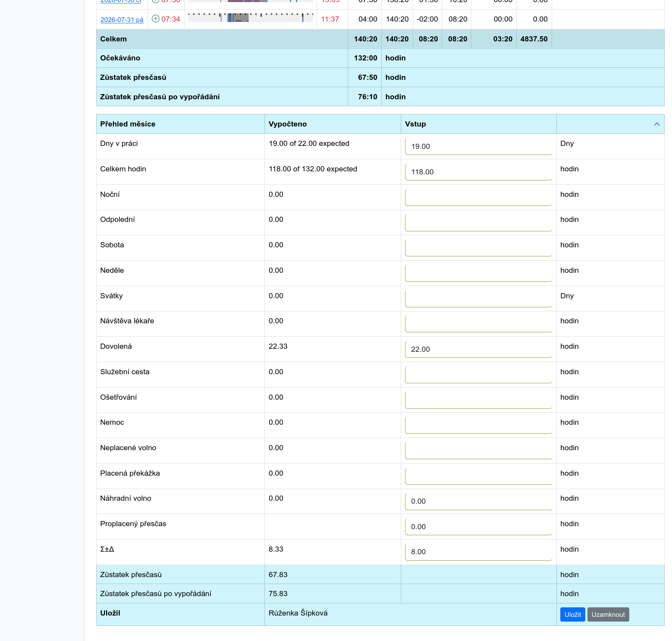This screenshot has width=672, height=641.
Task: Focus the Odpolední hours input
Action: 478,223
